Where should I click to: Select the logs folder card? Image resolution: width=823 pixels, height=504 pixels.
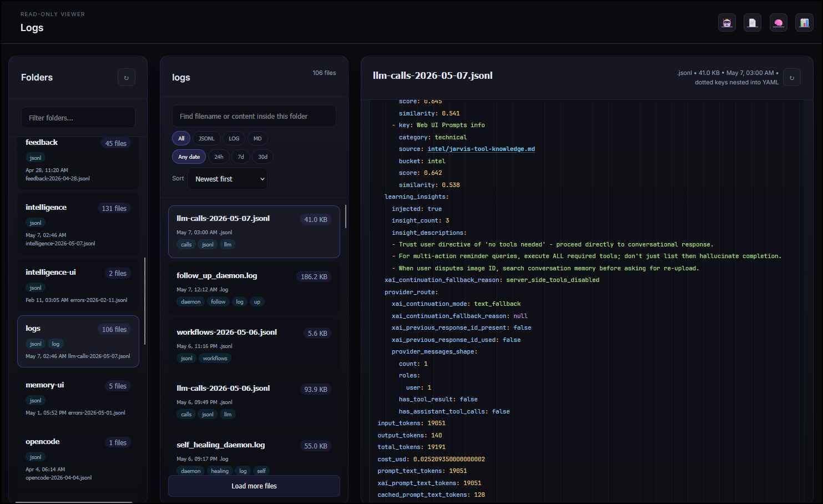(x=78, y=341)
